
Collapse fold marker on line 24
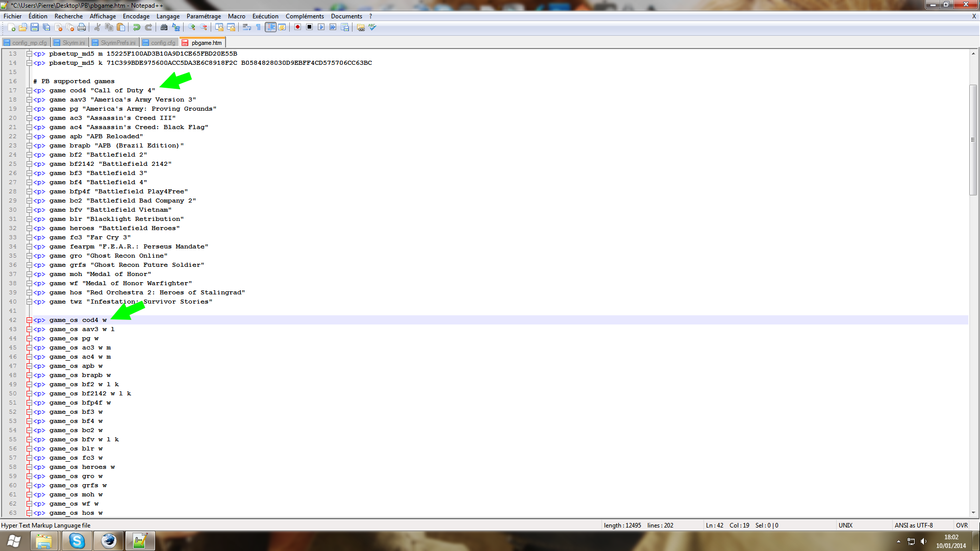tap(29, 155)
